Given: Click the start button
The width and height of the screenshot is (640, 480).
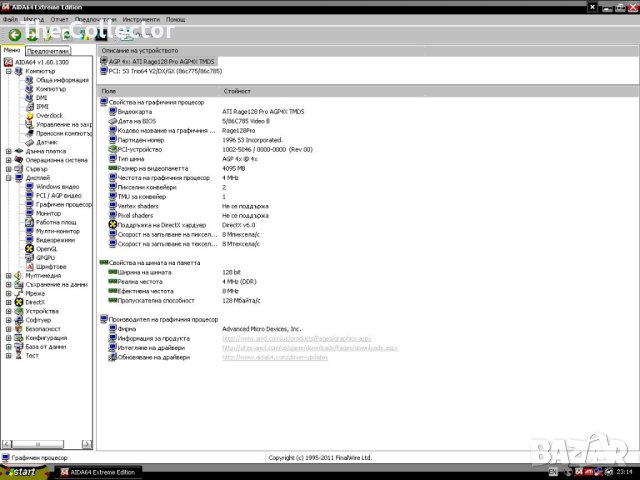Looking at the screenshot, I should point(24,472).
